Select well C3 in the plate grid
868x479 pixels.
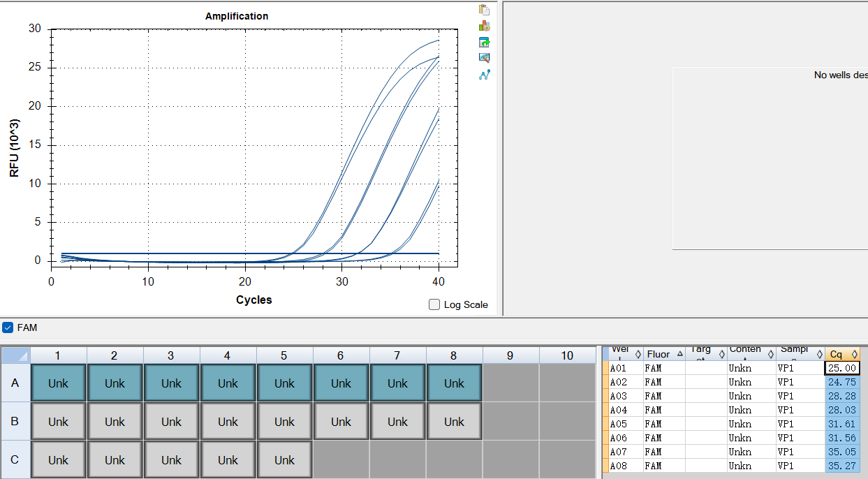coord(172,460)
